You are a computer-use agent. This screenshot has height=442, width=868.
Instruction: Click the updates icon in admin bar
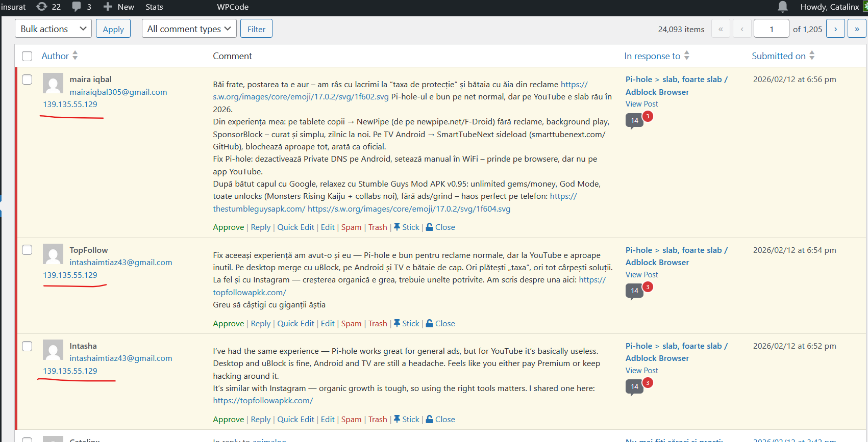pos(42,7)
